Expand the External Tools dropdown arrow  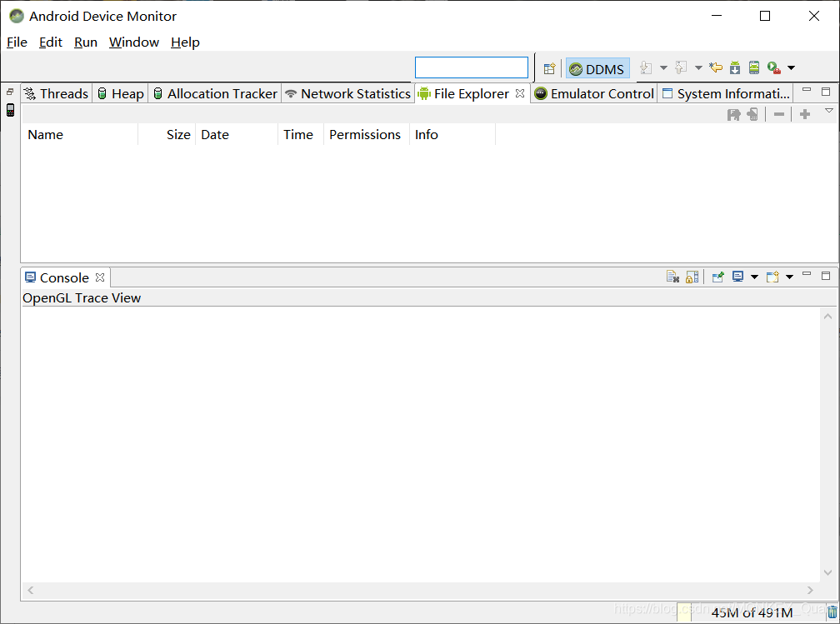pyautogui.click(x=792, y=68)
